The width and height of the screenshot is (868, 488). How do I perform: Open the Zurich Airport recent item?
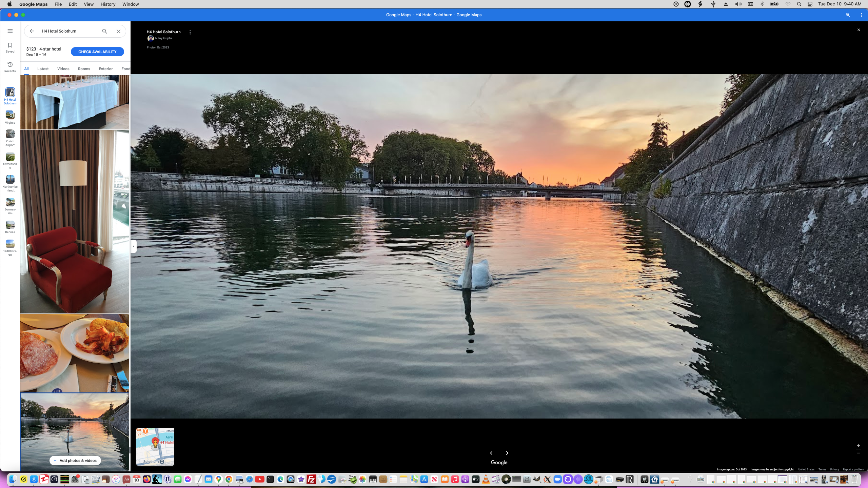pyautogui.click(x=10, y=138)
